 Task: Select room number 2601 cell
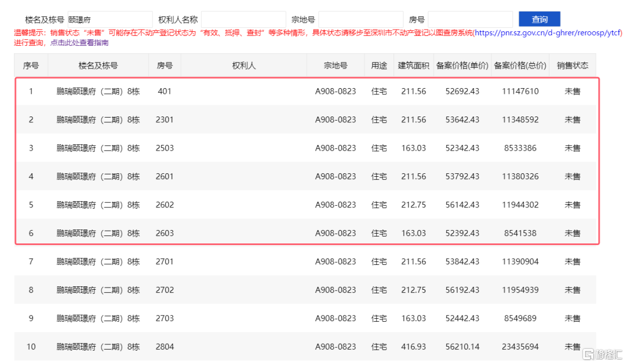point(165,176)
